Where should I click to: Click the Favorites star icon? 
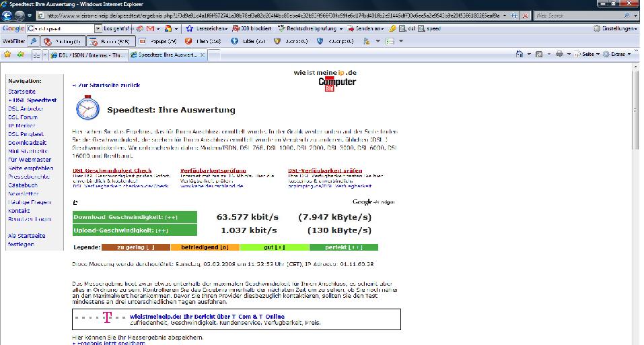(x=7, y=54)
